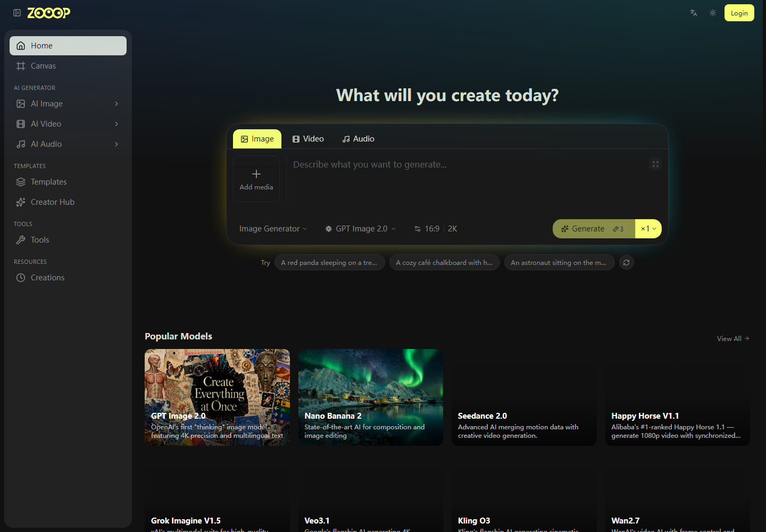Expand the AI Audio submenu chevron
This screenshot has height=532, width=766.
[x=116, y=144]
